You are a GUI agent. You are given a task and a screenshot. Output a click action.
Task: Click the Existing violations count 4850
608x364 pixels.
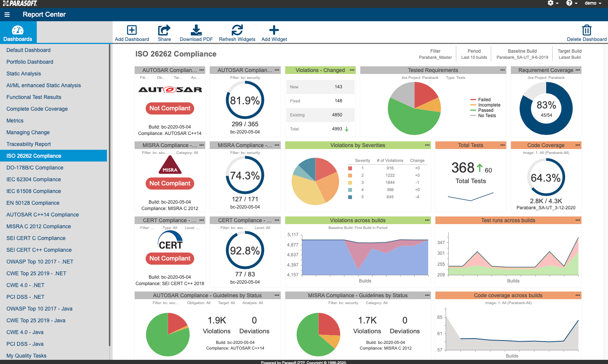point(337,115)
